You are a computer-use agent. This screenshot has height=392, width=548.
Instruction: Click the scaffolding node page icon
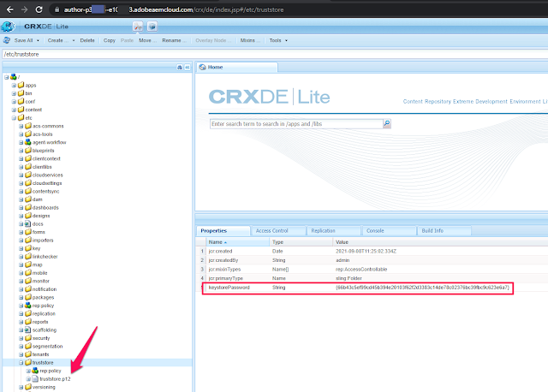[28, 330]
